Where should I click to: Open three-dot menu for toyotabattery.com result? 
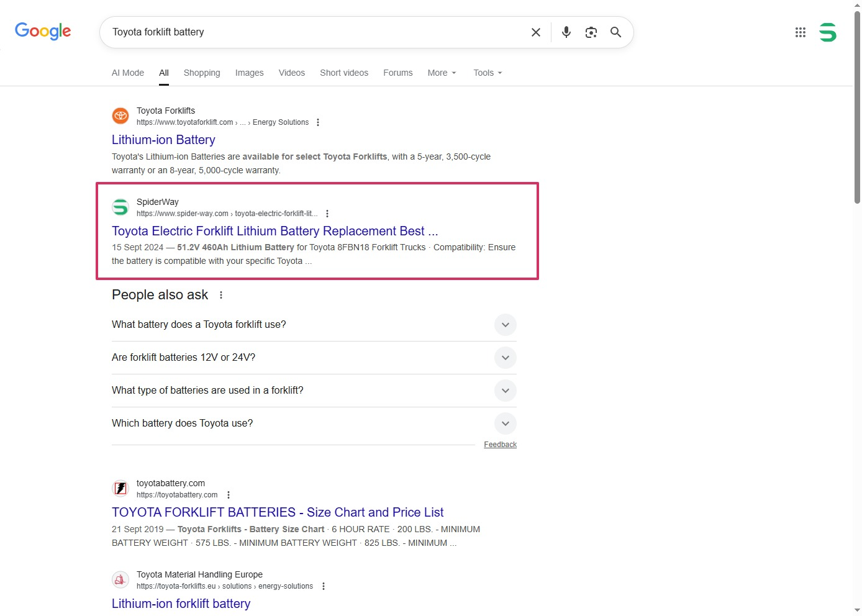tap(229, 495)
